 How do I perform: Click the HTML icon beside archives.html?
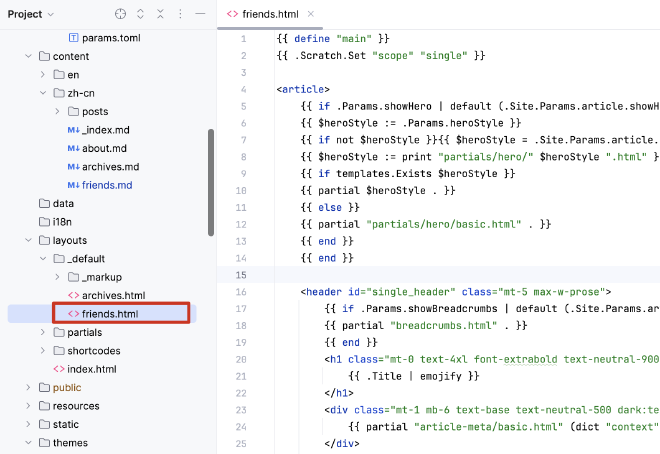point(73,295)
